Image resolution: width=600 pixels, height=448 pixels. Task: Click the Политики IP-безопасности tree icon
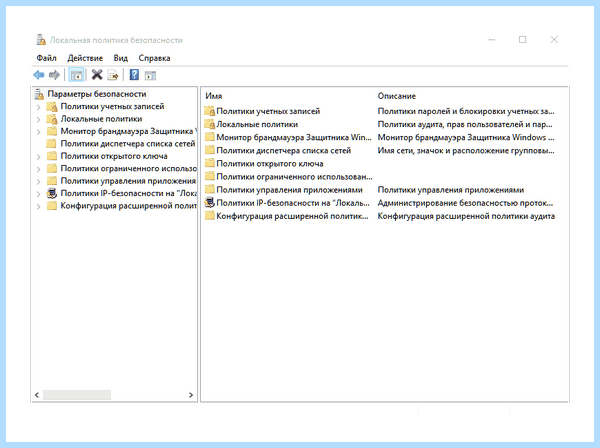pyautogui.click(x=52, y=193)
